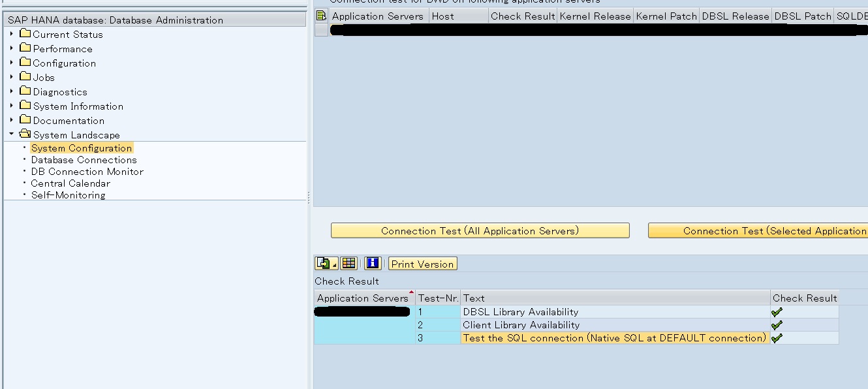The image size is (868, 389).
Task: Click the blue information icon
Action: tap(373, 264)
